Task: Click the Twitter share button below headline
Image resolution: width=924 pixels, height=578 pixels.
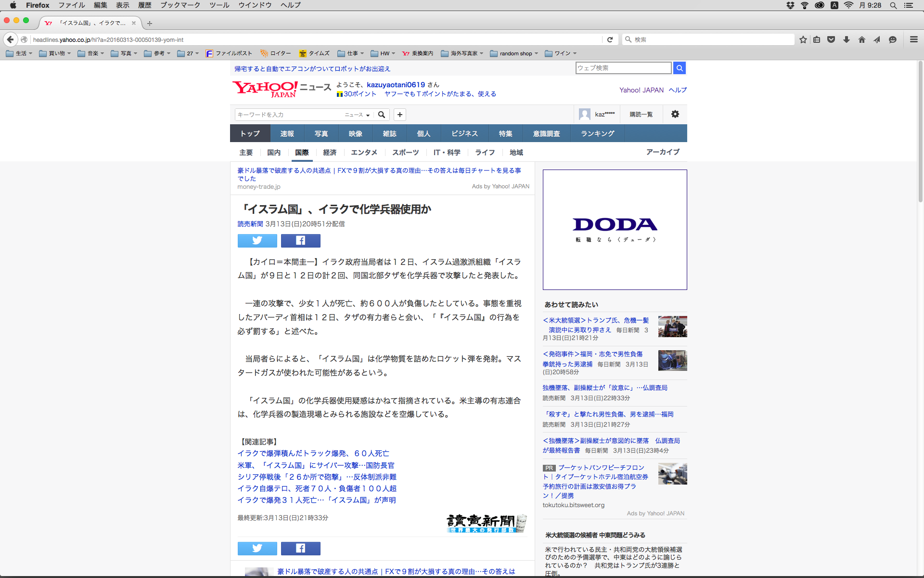Action: coord(257,240)
